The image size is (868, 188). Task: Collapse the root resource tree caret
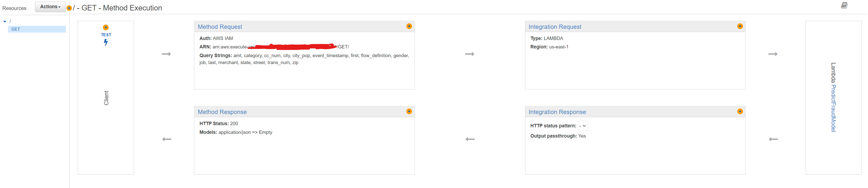pyautogui.click(x=5, y=22)
